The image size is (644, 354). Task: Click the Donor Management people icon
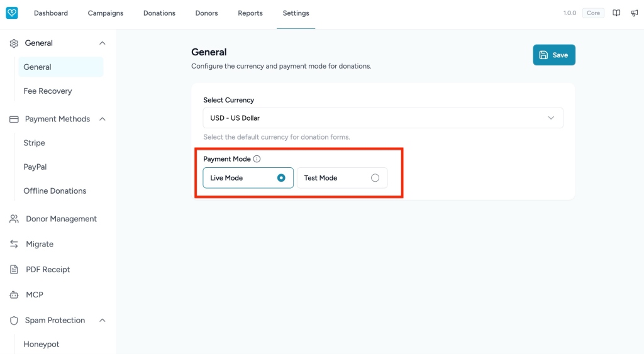(x=14, y=219)
